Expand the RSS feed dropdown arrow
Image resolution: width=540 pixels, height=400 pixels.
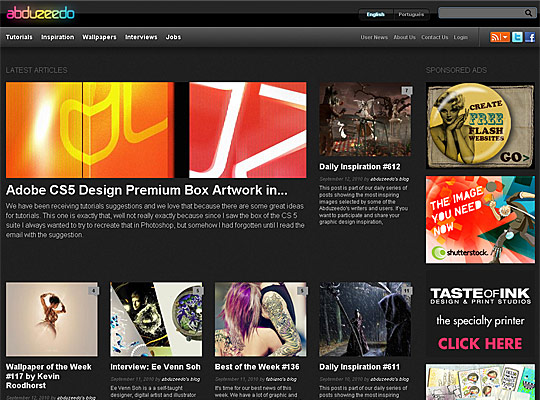pyautogui.click(x=506, y=37)
